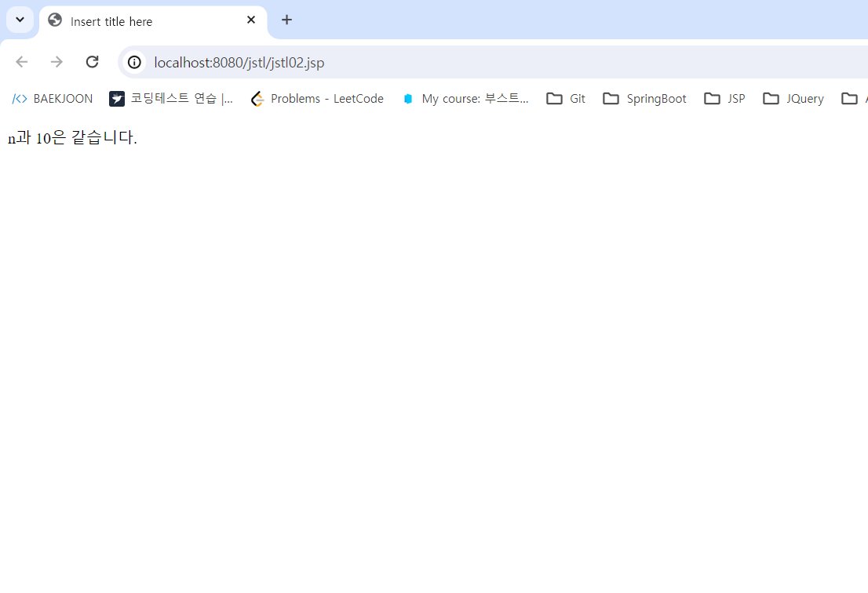Close the 'Insert title here' tab
This screenshot has height=593, width=868.
click(251, 20)
